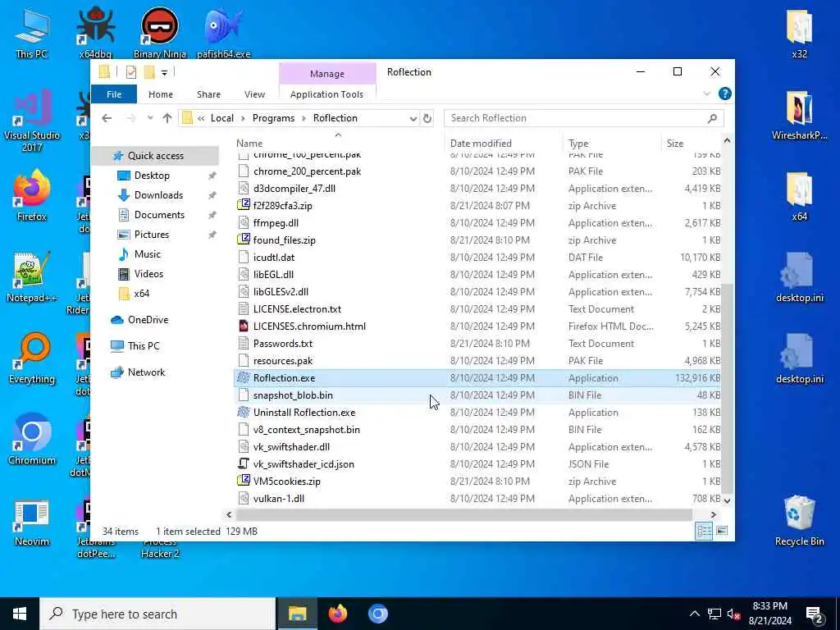Click the Programs breadcrumb in address bar
Viewport: 840px width, 630px height.
pos(273,118)
